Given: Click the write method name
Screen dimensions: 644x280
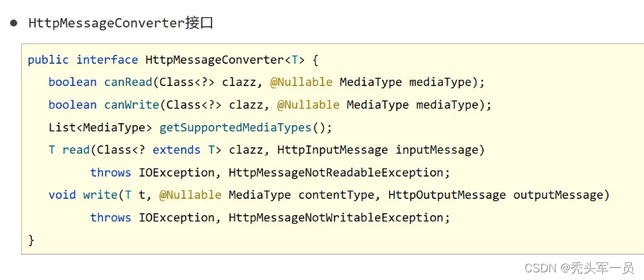Looking at the screenshot, I should [x=100, y=195].
